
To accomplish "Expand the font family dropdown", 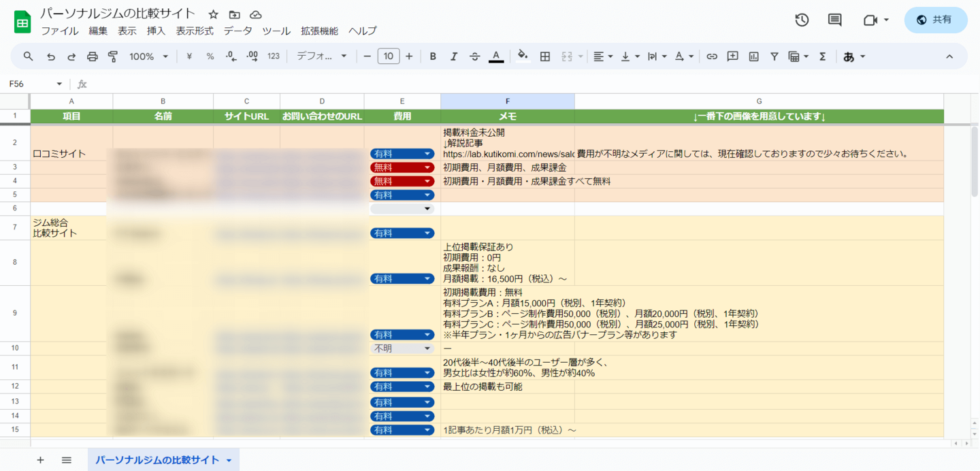I will [322, 56].
